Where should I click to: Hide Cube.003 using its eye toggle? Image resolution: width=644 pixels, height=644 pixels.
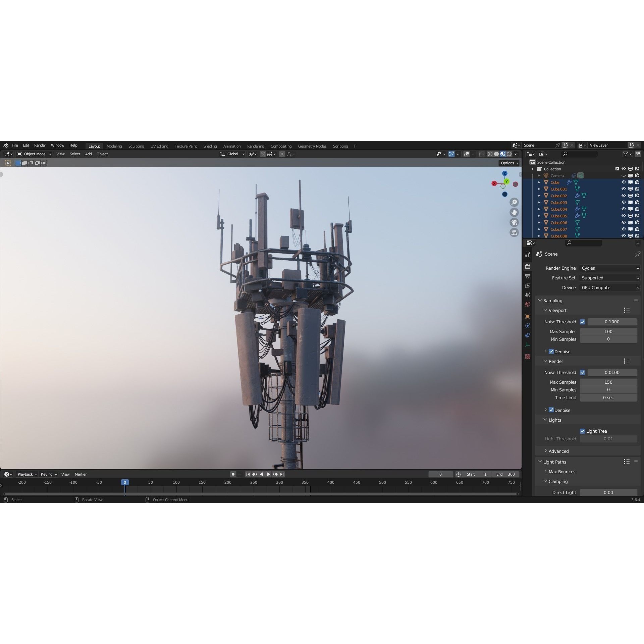(623, 202)
